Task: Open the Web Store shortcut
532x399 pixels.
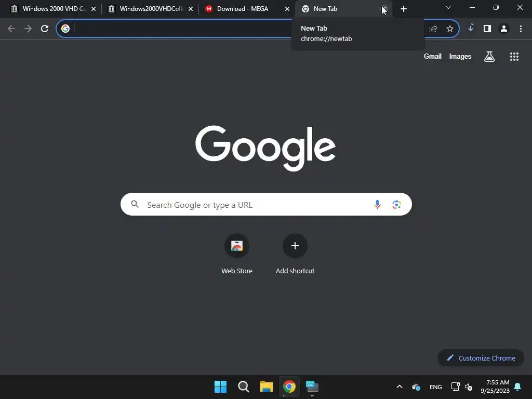Action: coord(237,246)
